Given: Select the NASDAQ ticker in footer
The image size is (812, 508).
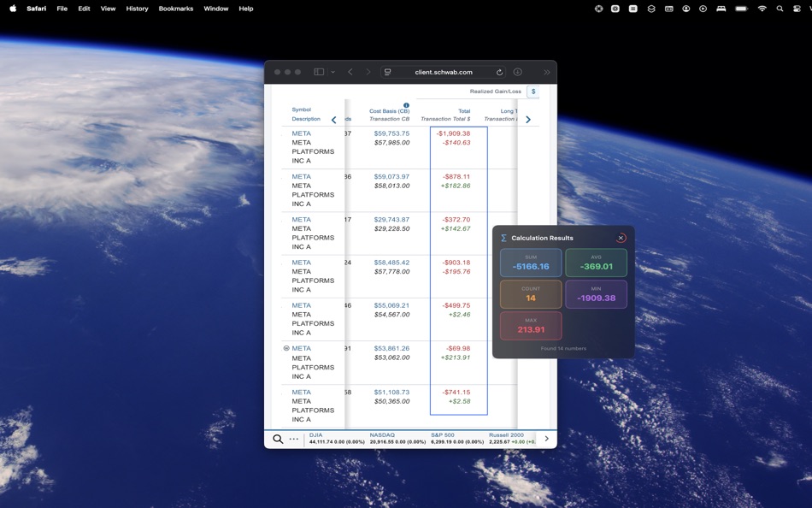Looking at the screenshot, I should 397,439.
